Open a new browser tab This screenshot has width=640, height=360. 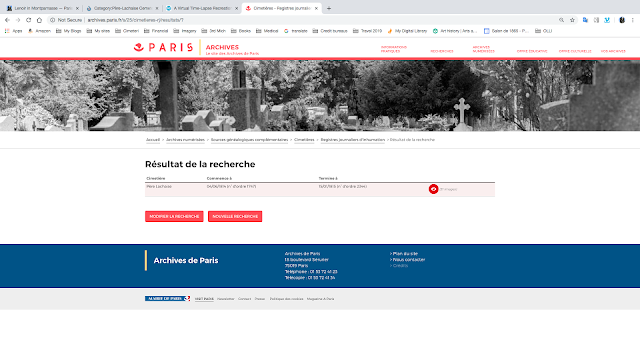click(329, 8)
